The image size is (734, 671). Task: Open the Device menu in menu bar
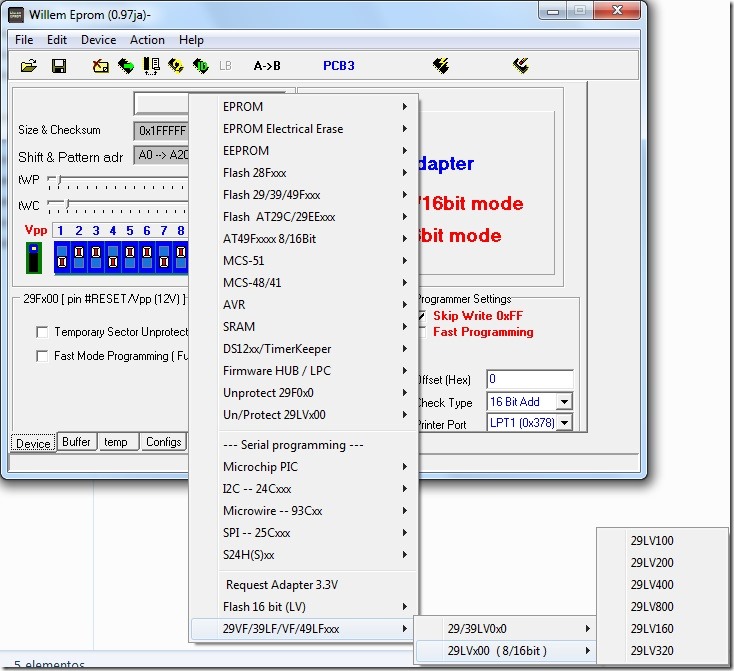[98, 40]
